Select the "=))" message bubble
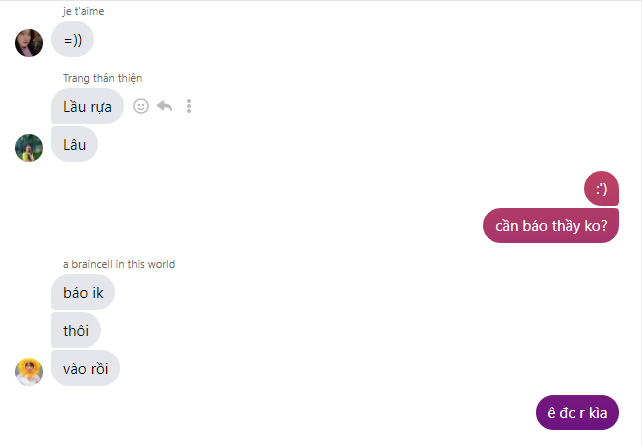This screenshot has width=642, height=446. coord(72,40)
